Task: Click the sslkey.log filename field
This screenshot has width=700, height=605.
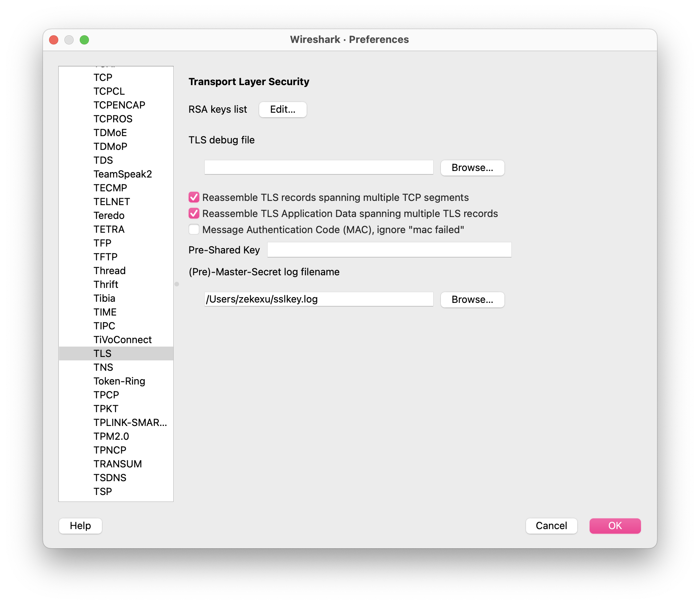Action: (319, 299)
